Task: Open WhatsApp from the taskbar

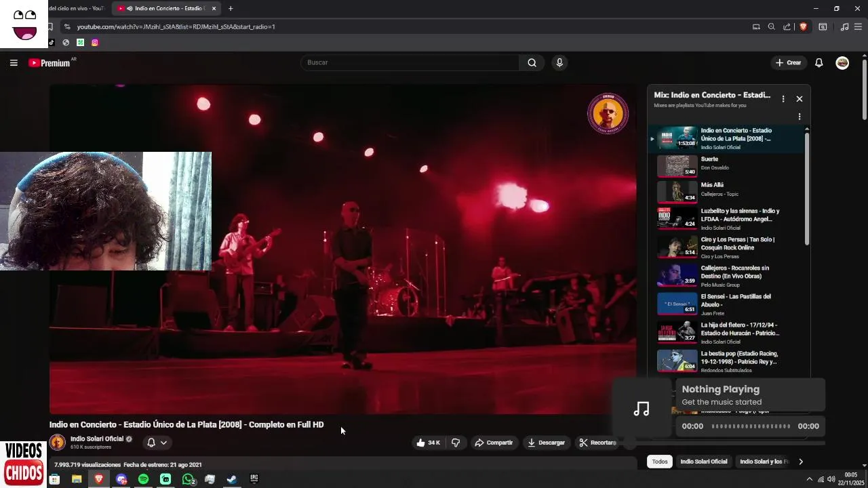Action: point(188,479)
